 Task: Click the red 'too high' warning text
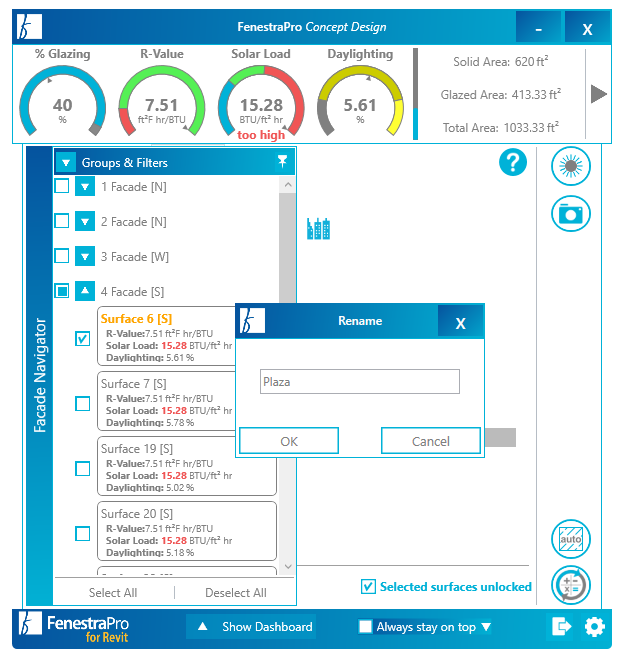(261, 135)
